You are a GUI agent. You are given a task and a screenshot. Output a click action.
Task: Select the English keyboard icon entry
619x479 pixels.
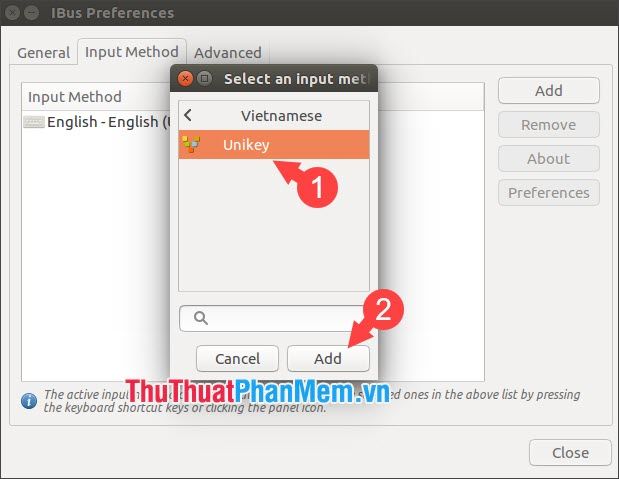click(x=34, y=122)
